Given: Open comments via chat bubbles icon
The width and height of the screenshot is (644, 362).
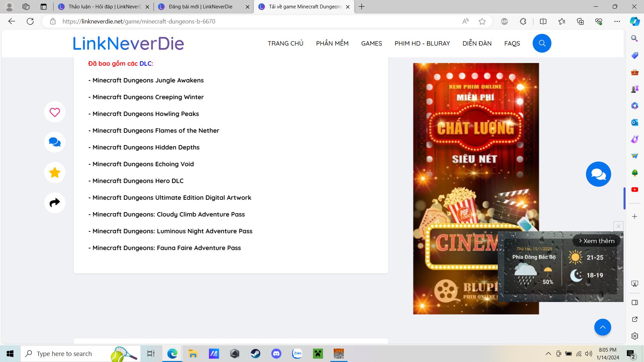Looking at the screenshot, I should (x=55, y=142).
